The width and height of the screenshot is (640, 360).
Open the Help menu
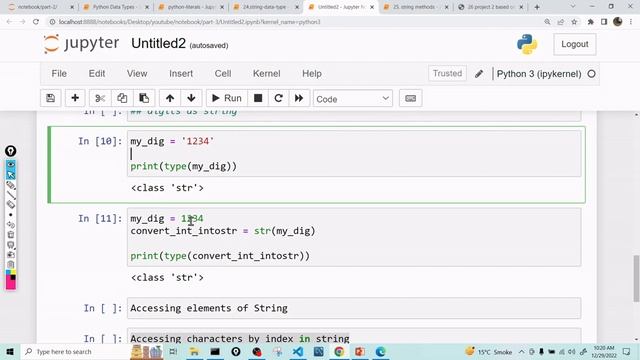click(312, 74)
